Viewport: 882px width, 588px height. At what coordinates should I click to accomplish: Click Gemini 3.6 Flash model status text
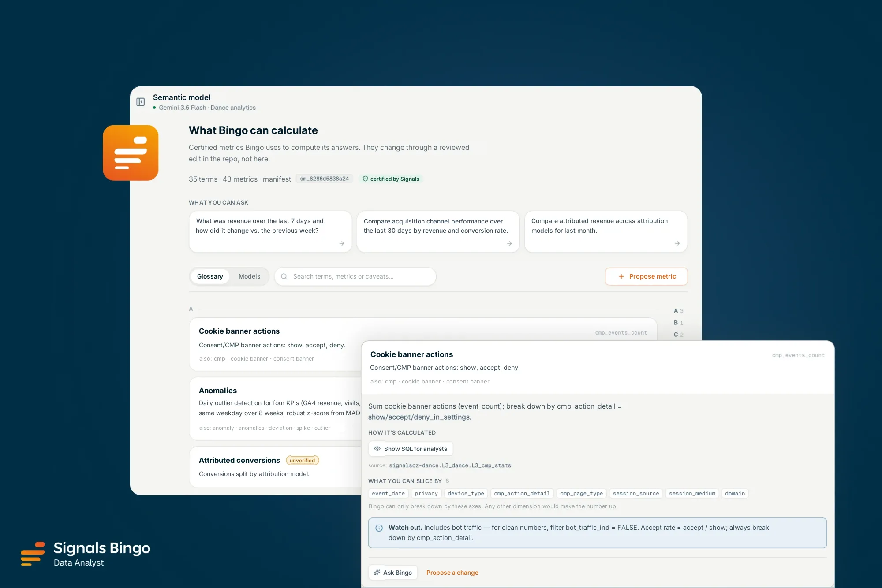[182, 108]
